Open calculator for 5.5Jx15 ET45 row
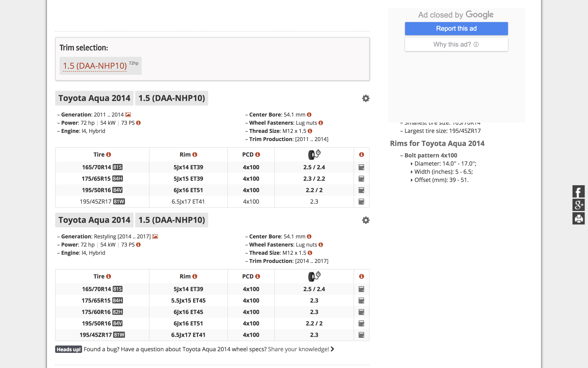 tap(361, 301)
